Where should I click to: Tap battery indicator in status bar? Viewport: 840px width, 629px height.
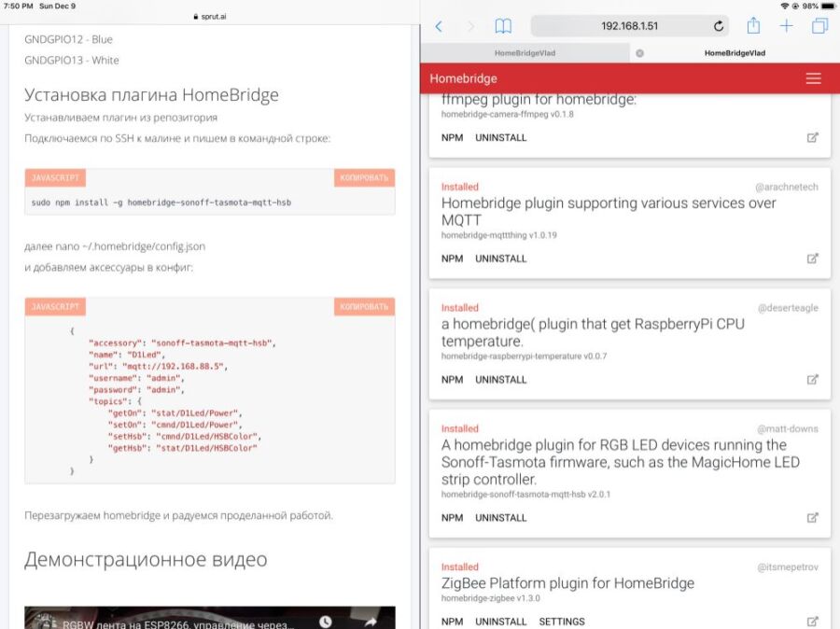pyautogui.click(x=828, y=6)
